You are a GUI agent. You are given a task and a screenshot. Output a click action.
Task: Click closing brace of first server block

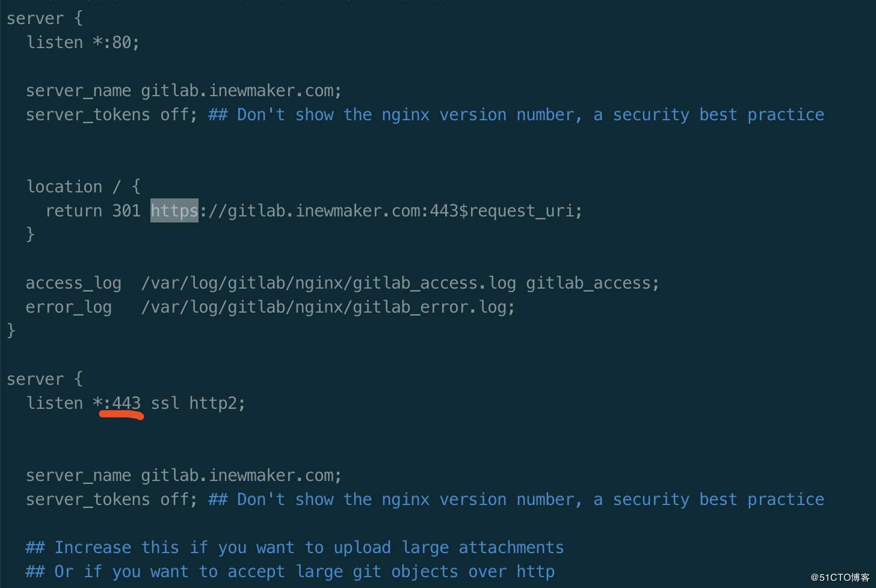coord(11,331)
